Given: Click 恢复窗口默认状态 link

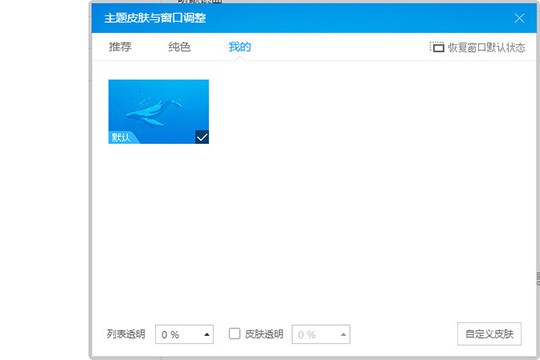Looking at the screenshot, I should click(x=486, y=48).
